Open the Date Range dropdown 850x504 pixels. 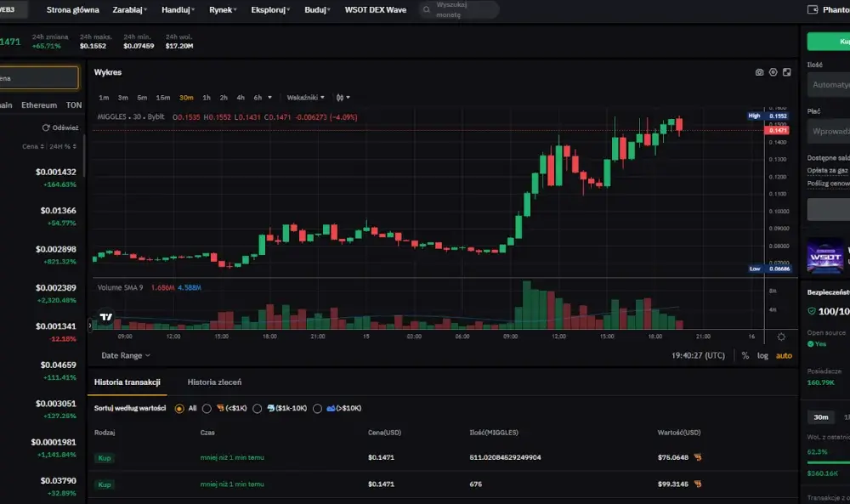pos(126,355)
